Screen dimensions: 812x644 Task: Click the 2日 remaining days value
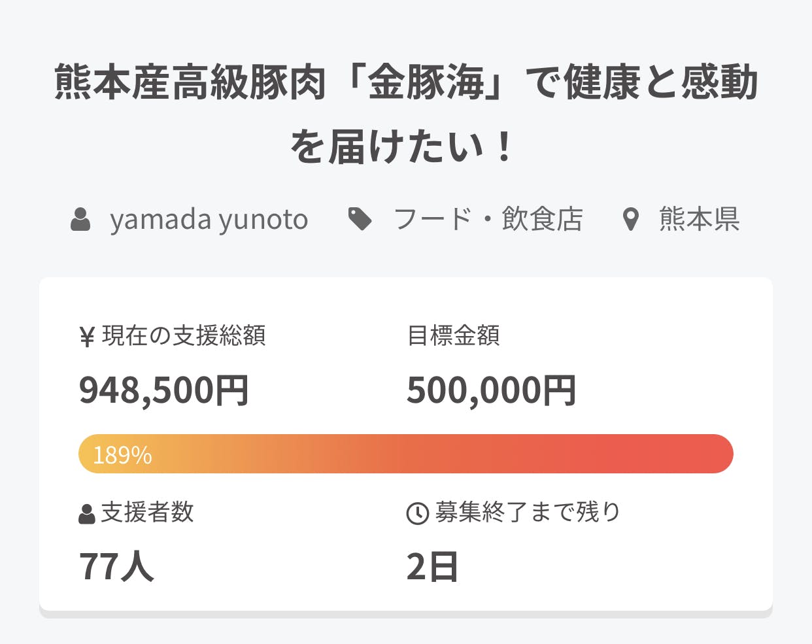point(432,566)
